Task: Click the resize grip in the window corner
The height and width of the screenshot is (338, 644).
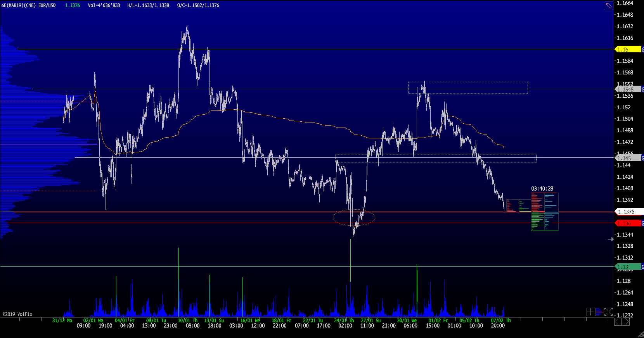Action: tap(640, 335)
